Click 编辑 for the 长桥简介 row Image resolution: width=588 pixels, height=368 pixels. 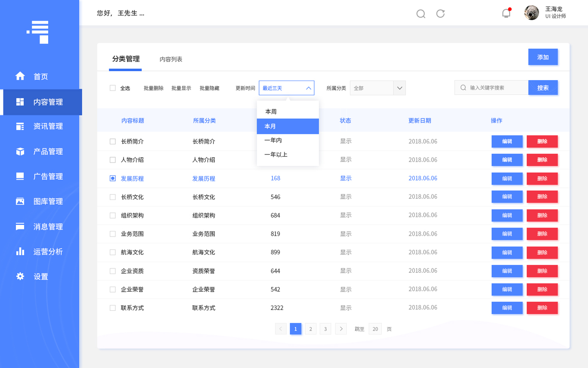(x=507, y=141)
